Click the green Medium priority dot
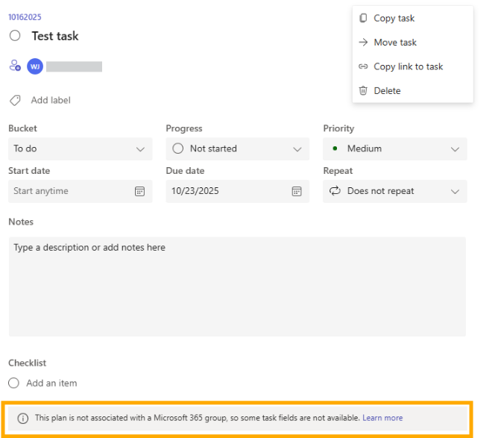Screen dimensions: 504x438 click(x=335, y=148)
